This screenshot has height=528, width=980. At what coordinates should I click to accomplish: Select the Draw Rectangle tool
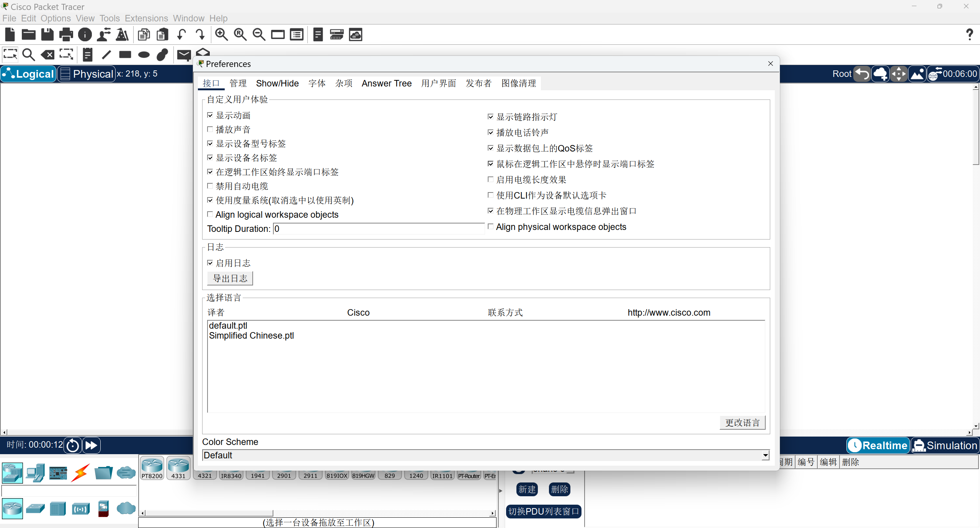pos(125,55)
